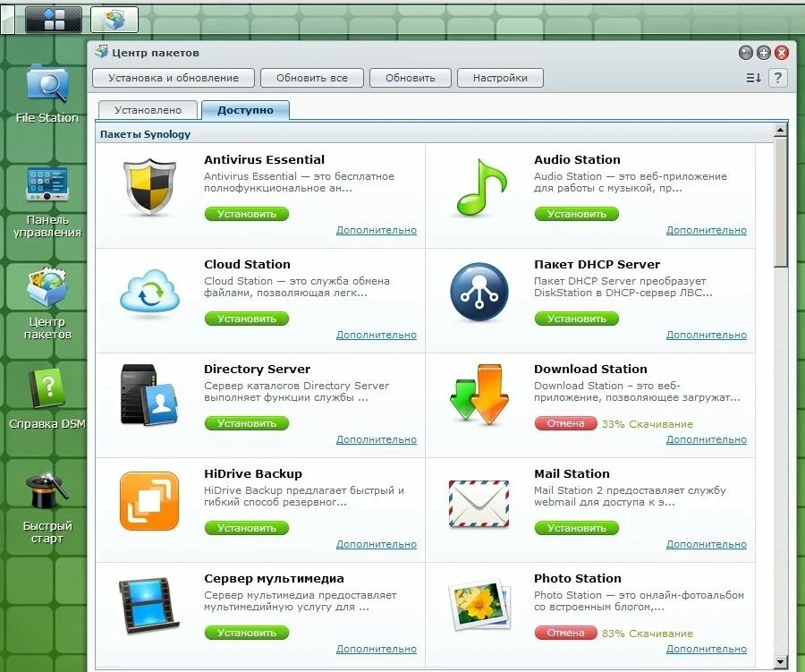Open Дополнительно link for Photo Station
This screenshot has width=805, height=672.
pos(707,650)
